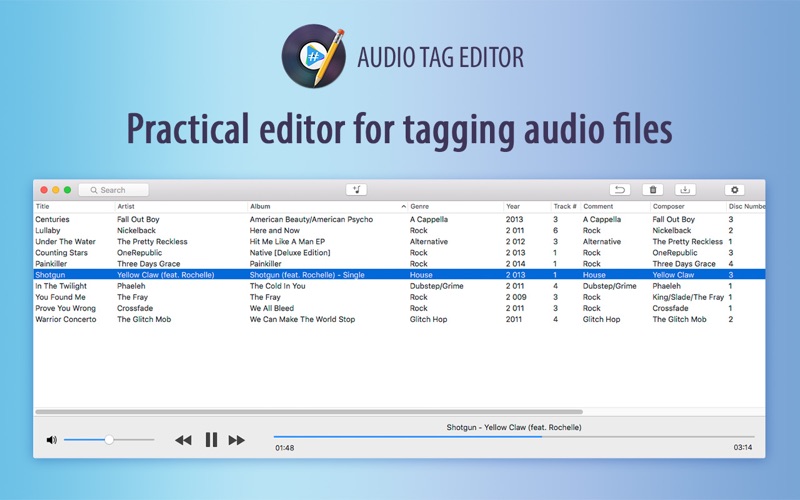Skip back with the rewind button

(183, 440)
